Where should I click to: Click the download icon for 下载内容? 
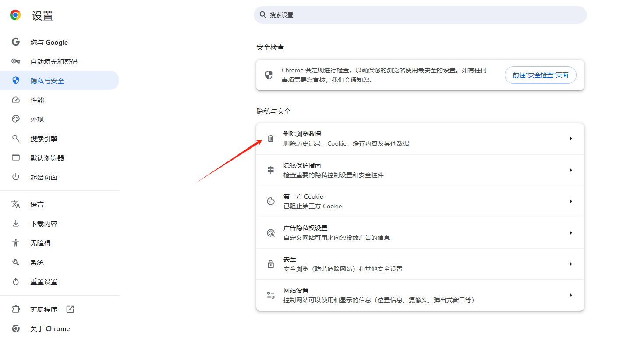click(x=16, y=224)
